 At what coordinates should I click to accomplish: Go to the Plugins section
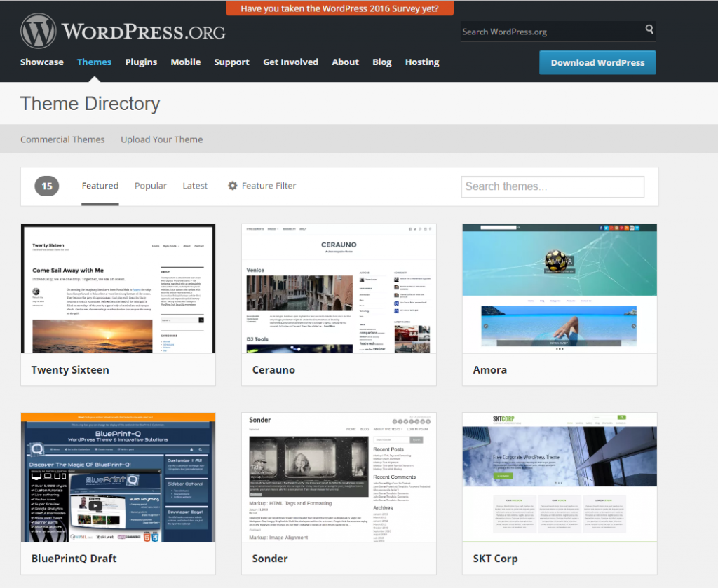tap(141, 62)
